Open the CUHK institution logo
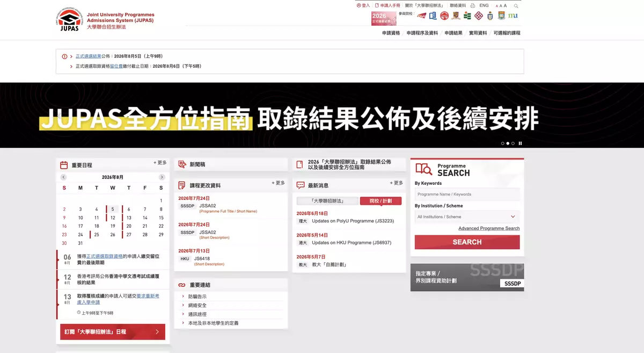Image resolution: width=644 pixels, height=353 pixels. (x=456, y=16)
